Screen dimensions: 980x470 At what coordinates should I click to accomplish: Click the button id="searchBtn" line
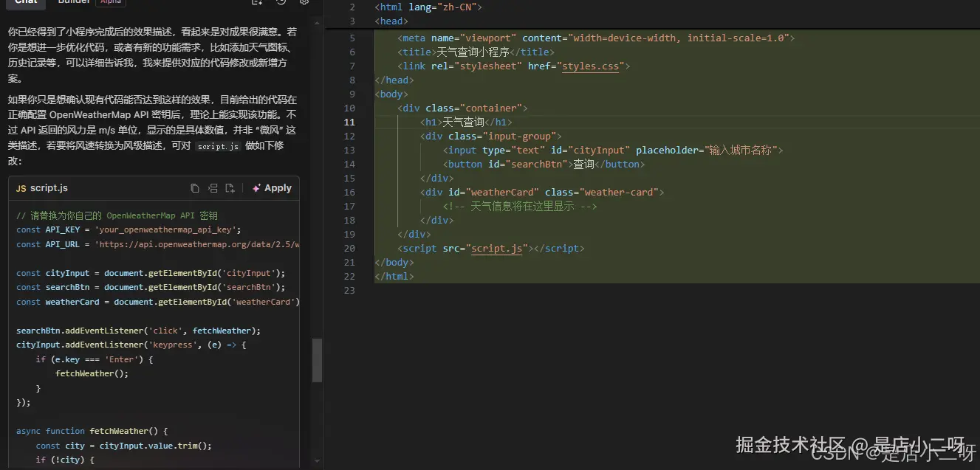(543, 165)
